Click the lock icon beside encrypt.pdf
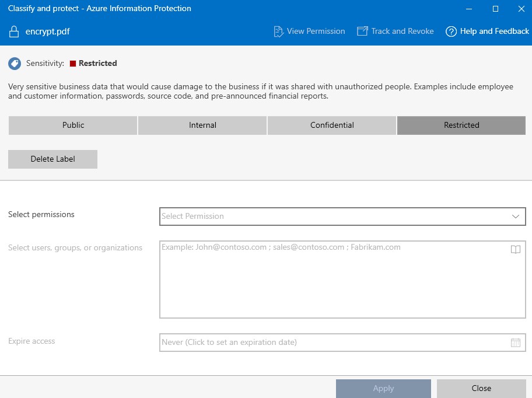Viewport: 532px width, 398px height. tap(14, 32)
